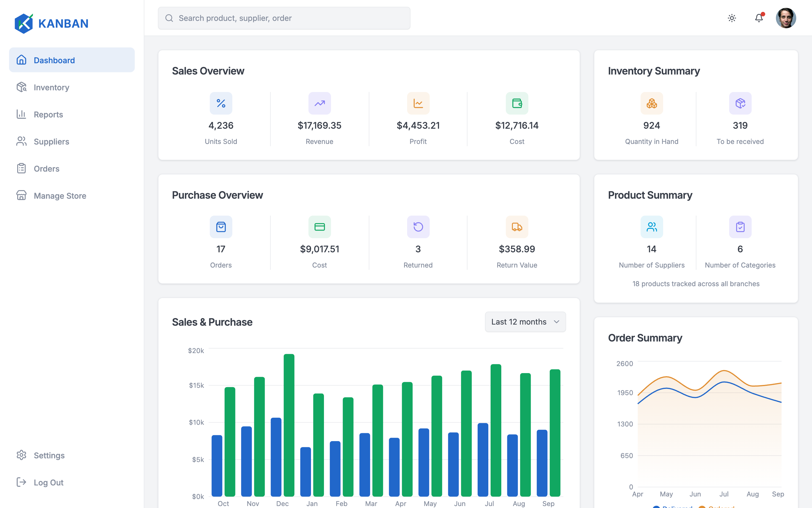
Task: Click the Orders clipboard icon in sidebar
Action: (21, 168)
